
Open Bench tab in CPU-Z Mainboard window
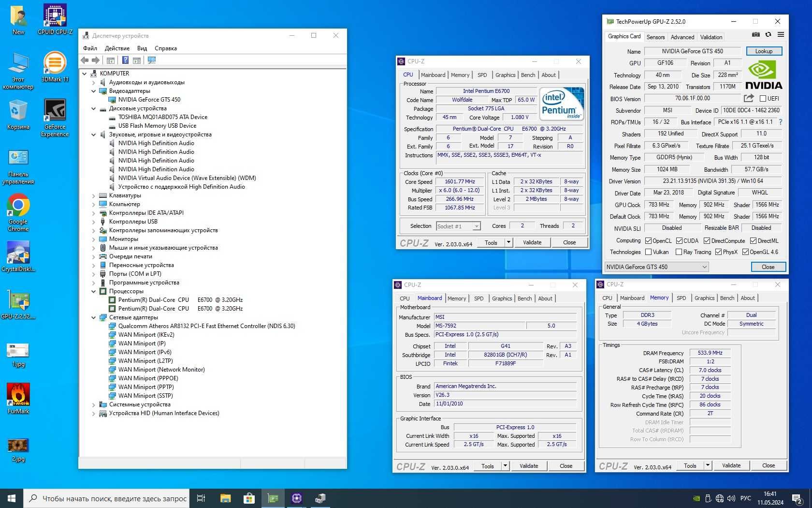(524, 299)
